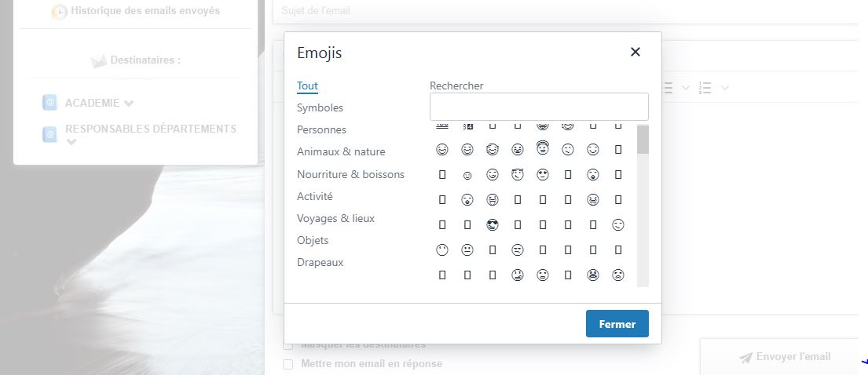Select the face without mouth emoji
The image size is (868, 375).
point(442,250)
